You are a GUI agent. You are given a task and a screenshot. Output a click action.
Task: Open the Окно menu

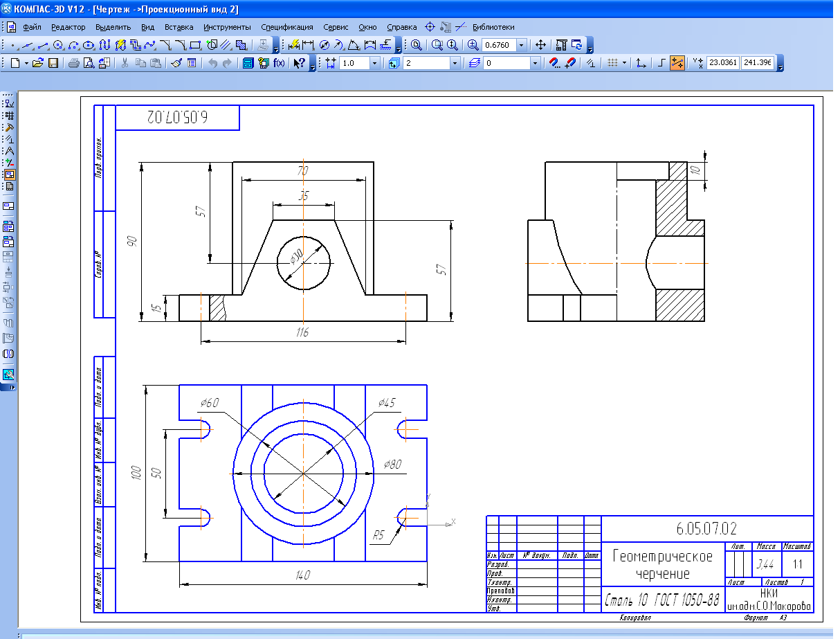coord(367,27)
